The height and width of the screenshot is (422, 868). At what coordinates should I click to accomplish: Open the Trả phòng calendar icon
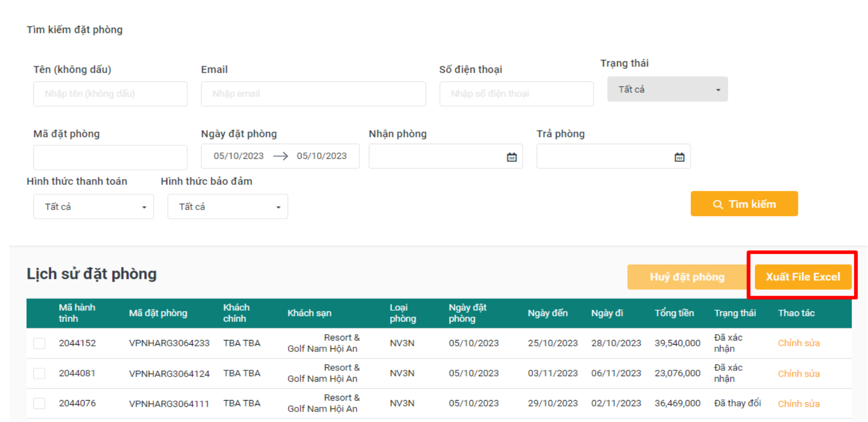[x=679, y=157]
